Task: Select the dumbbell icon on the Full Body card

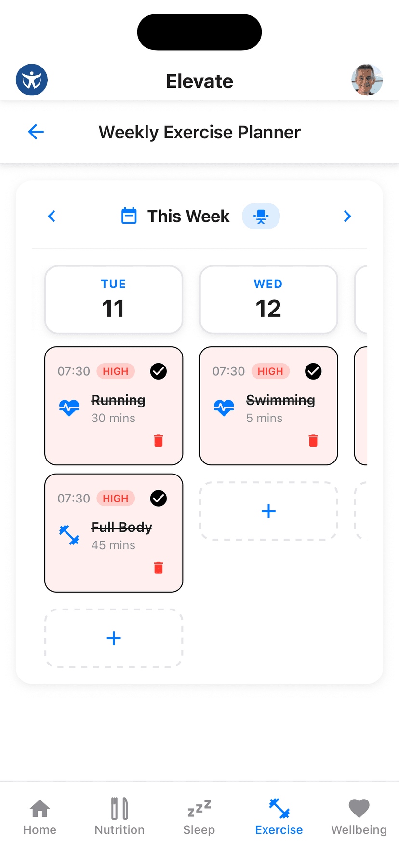Action: click(69, 535)
